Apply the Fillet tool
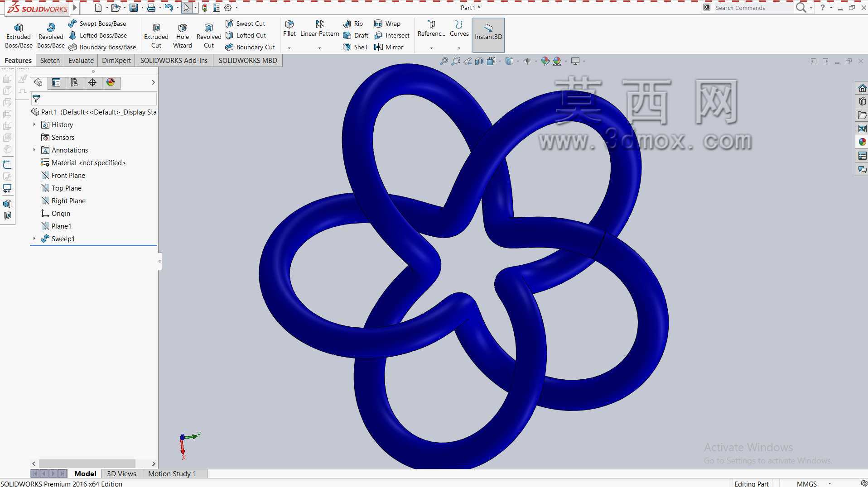The height and width of the screenshot is (487, 868). 289,28
